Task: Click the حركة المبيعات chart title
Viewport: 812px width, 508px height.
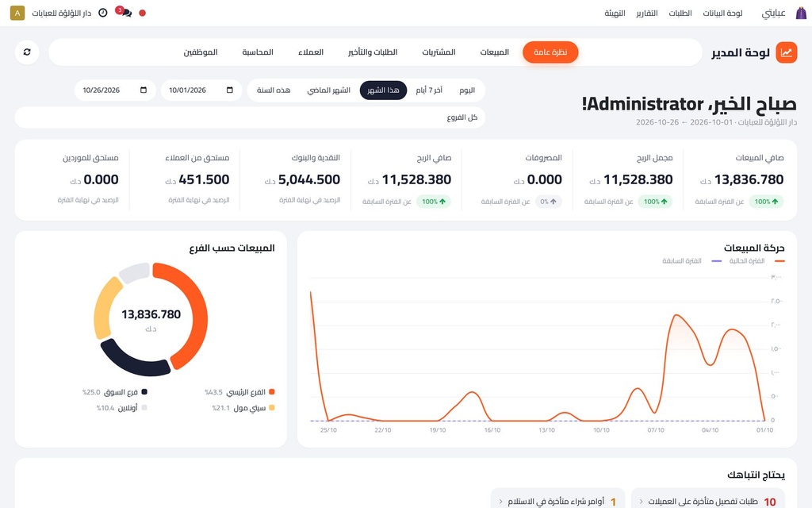Action: 754,248
